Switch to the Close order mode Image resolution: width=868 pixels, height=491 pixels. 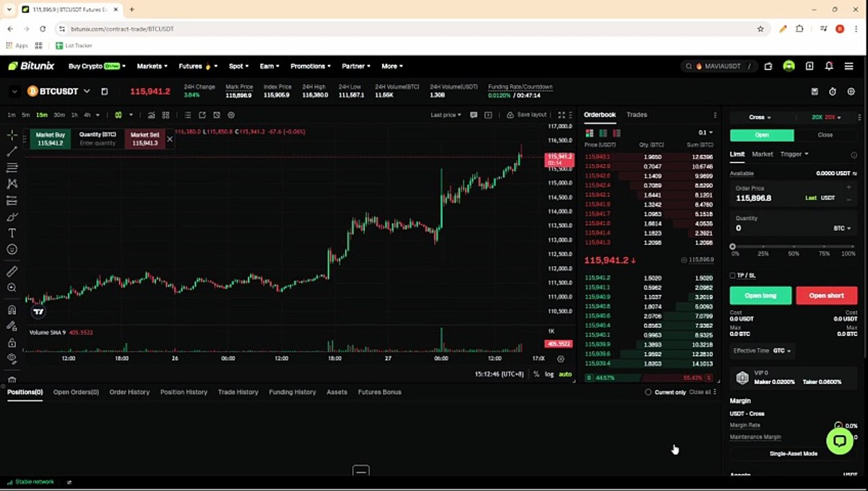tap(825, 135)
